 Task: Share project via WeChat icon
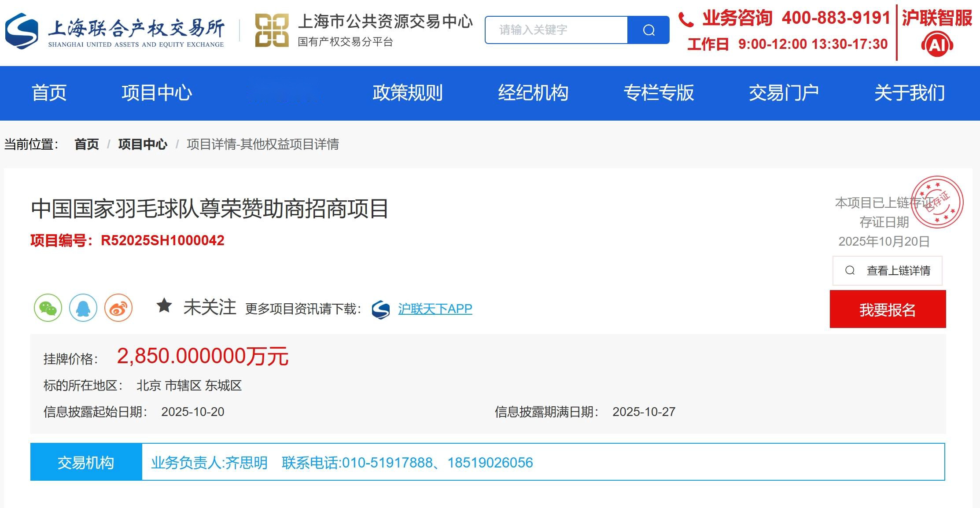(48, 308)
